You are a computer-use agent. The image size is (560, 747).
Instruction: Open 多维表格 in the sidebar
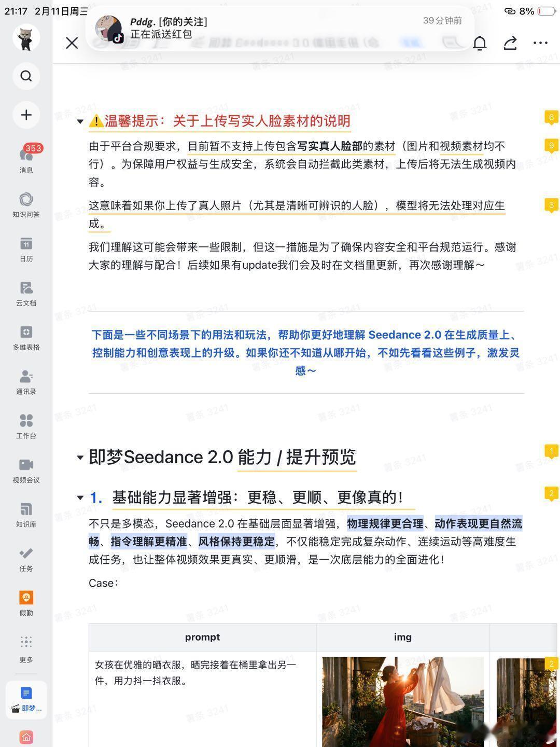point(26,338)
